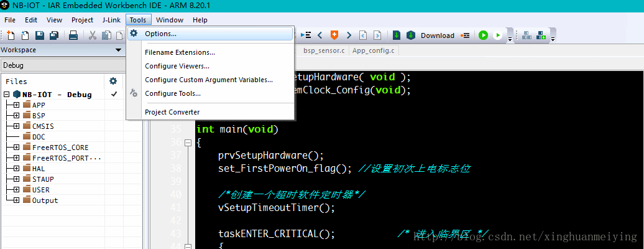The image size is (644, 249).
Task: Expand the CMSIS folder
Action: pyautogui.click(x=16, y=126)
